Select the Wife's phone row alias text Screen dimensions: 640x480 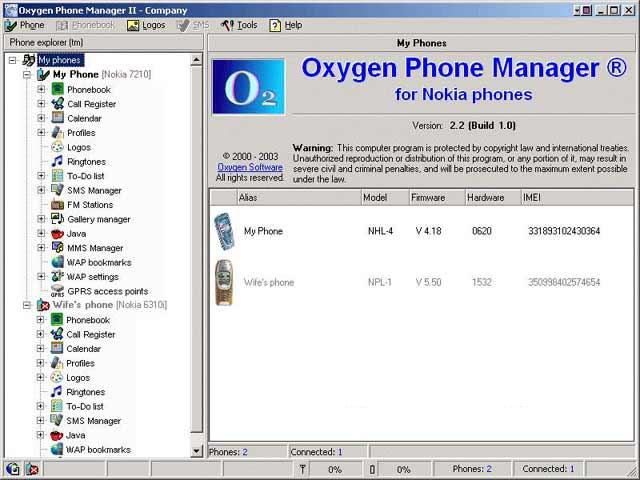click(x=269, y=282)
